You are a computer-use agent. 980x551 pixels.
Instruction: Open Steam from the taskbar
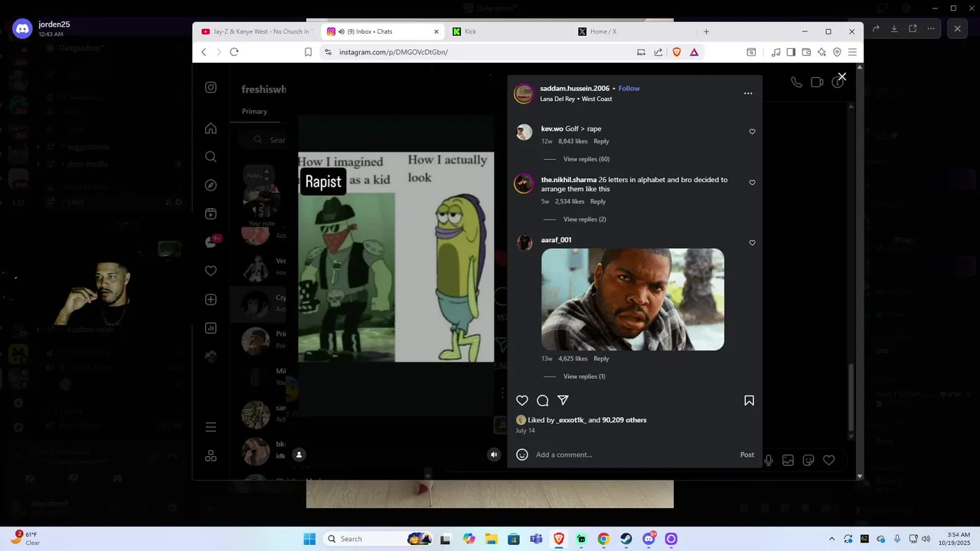626,539
